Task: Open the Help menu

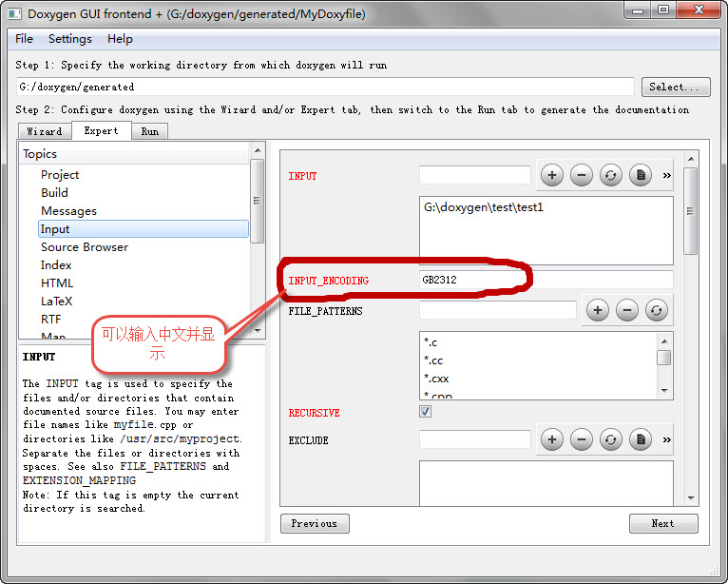Action: [120, 39]
